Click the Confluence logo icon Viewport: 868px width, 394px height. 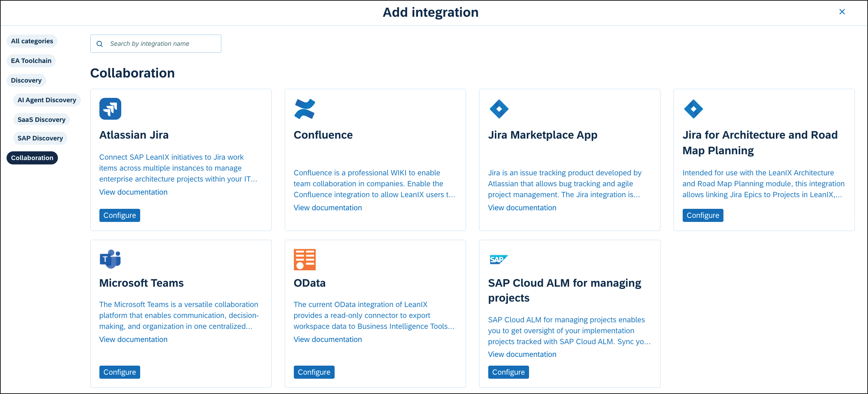pos(304,109)
